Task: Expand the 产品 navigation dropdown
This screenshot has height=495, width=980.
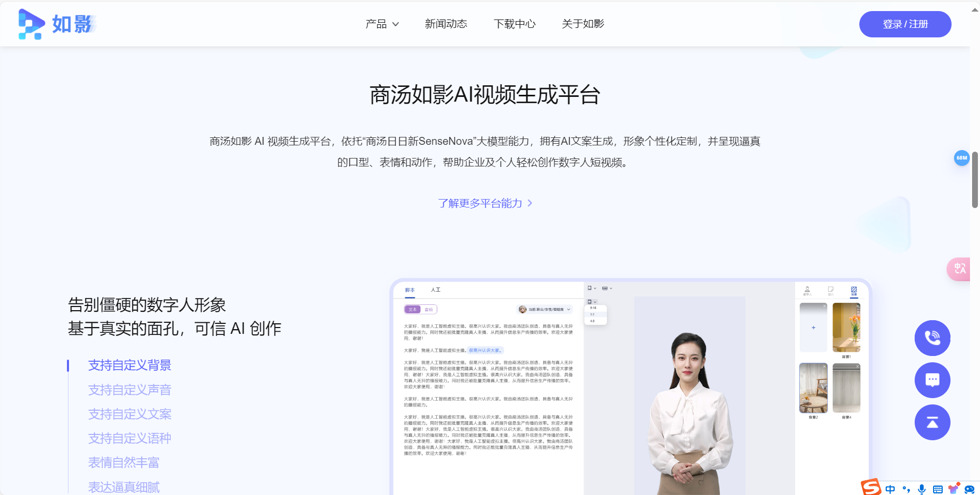Action: (x=382, y=24)
